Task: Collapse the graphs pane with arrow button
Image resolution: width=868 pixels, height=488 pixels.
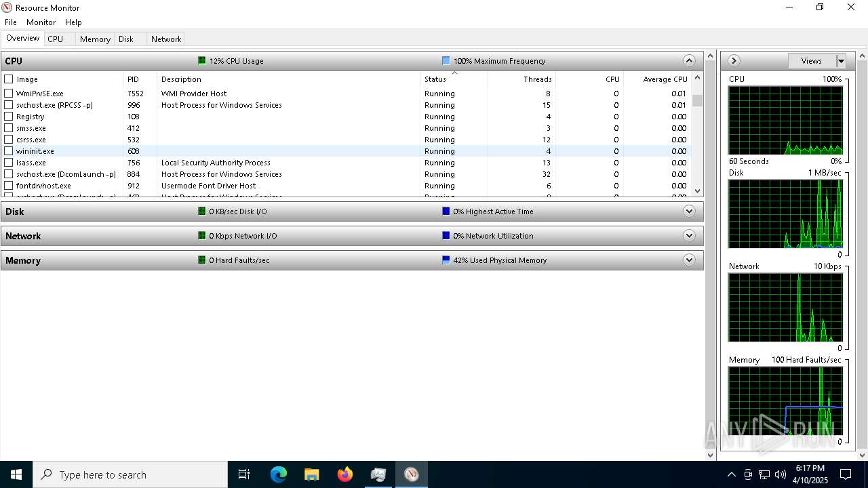Action: (x=734, y=60)
